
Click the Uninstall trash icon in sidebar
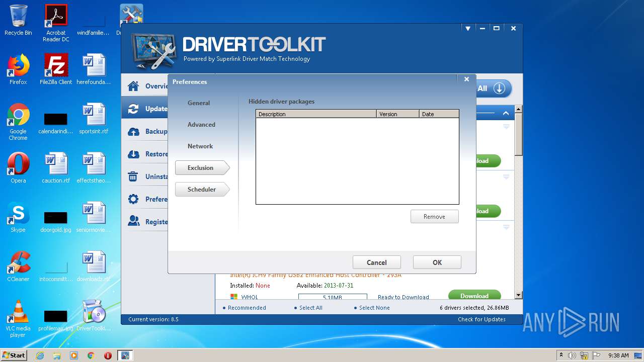133,176
